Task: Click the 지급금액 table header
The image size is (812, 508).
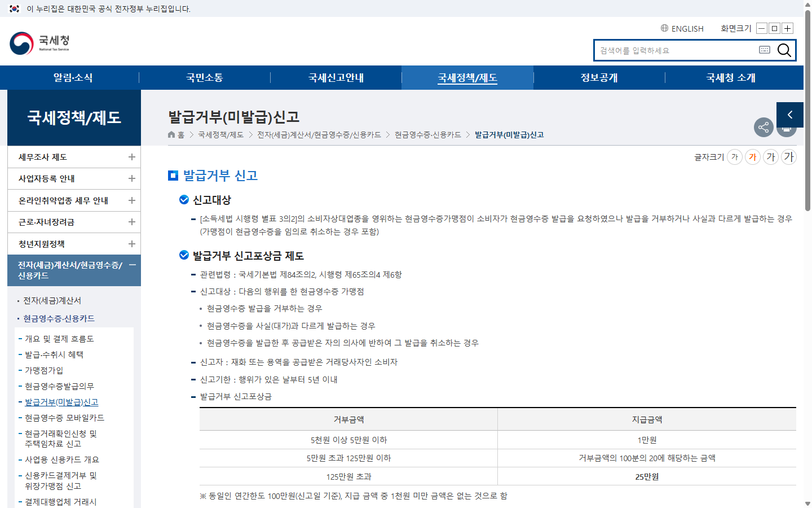Action: pos(647,419)
